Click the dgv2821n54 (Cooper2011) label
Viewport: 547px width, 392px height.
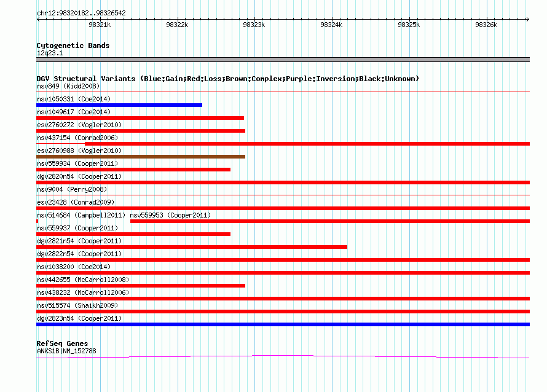click(x=79, y=241)
